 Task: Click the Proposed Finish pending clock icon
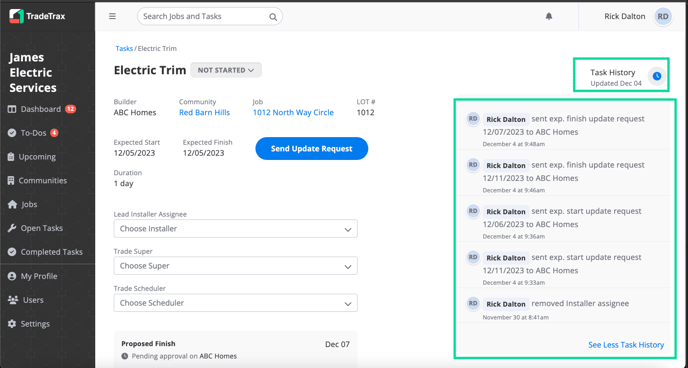[x=125, y=356]
